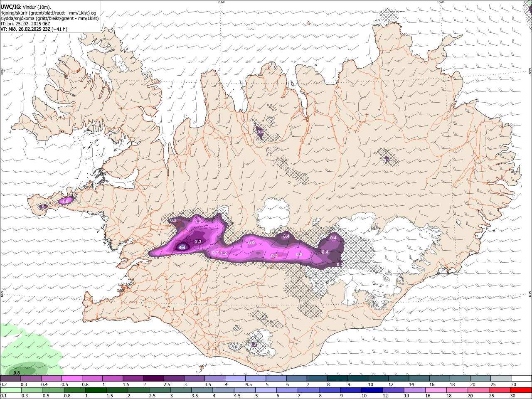Click the VT Mið. 26.02.2025 23Z (+41 h) line
This screenshot has width=532, height=399.
pyautogui.click(x=34, y=29)
